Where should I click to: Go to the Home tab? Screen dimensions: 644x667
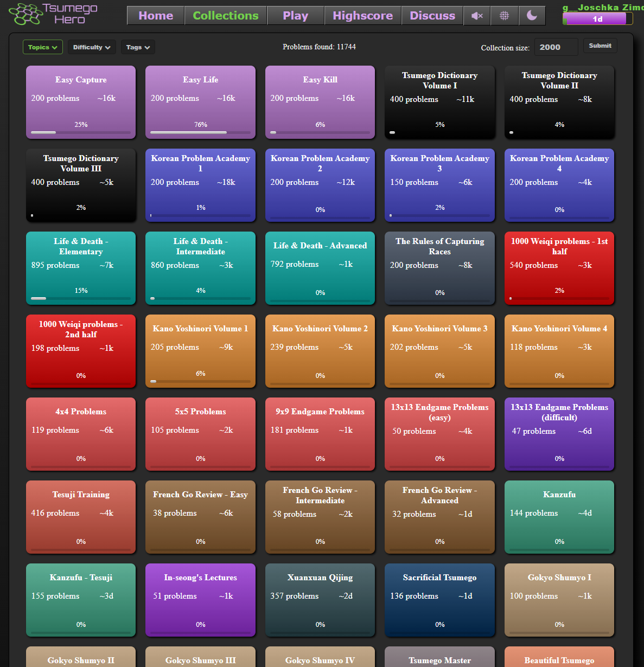point(156,16)
